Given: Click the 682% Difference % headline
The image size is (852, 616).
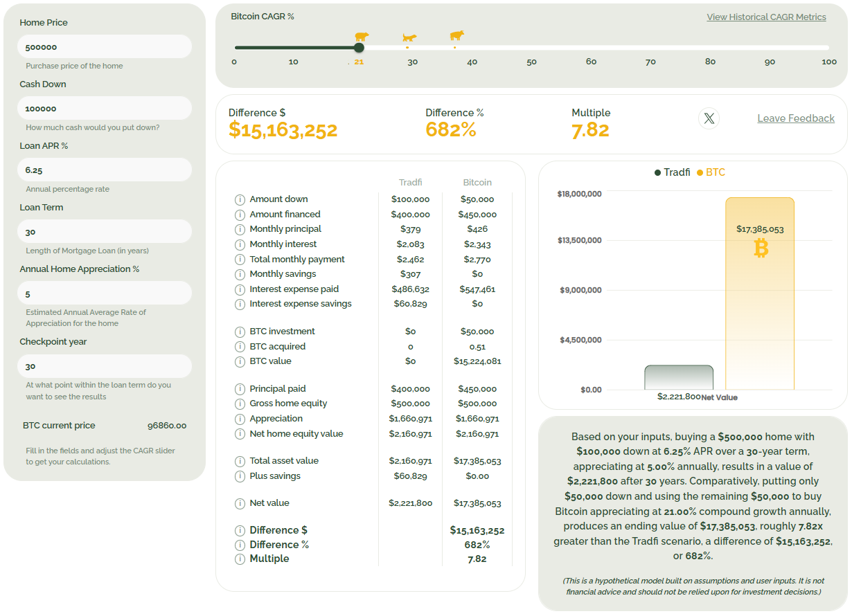Looking at the screenshot, I should (x=450, y=130).
